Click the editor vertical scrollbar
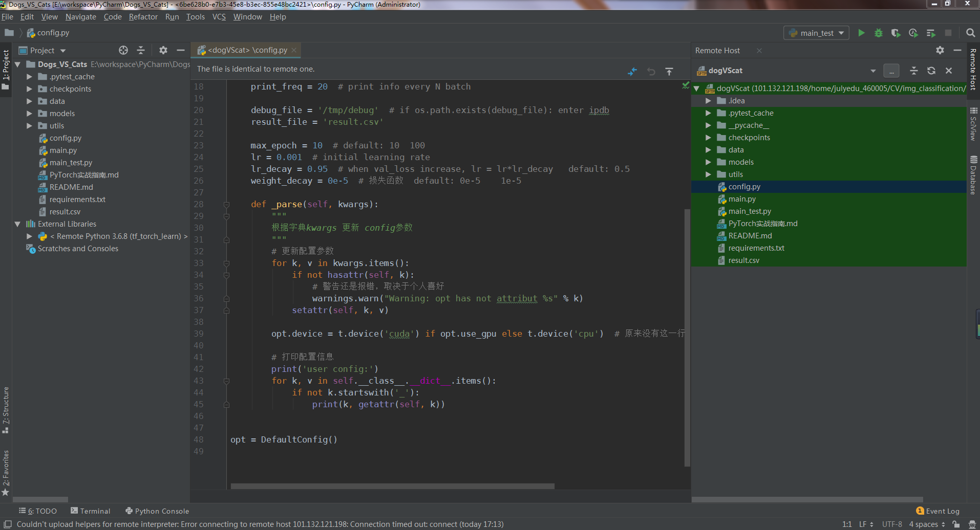This screenshot has width=980, height=530. [x=687, y=338]
